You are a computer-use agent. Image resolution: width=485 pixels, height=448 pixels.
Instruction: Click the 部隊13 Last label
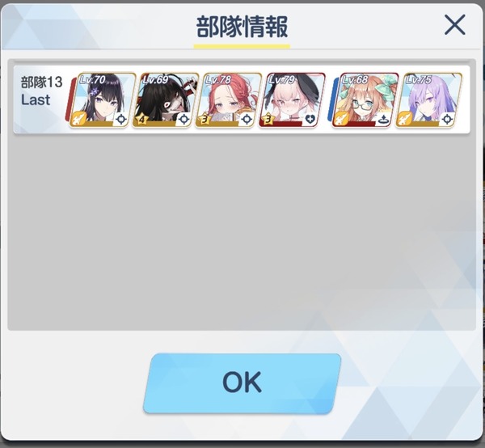[41, 91]
